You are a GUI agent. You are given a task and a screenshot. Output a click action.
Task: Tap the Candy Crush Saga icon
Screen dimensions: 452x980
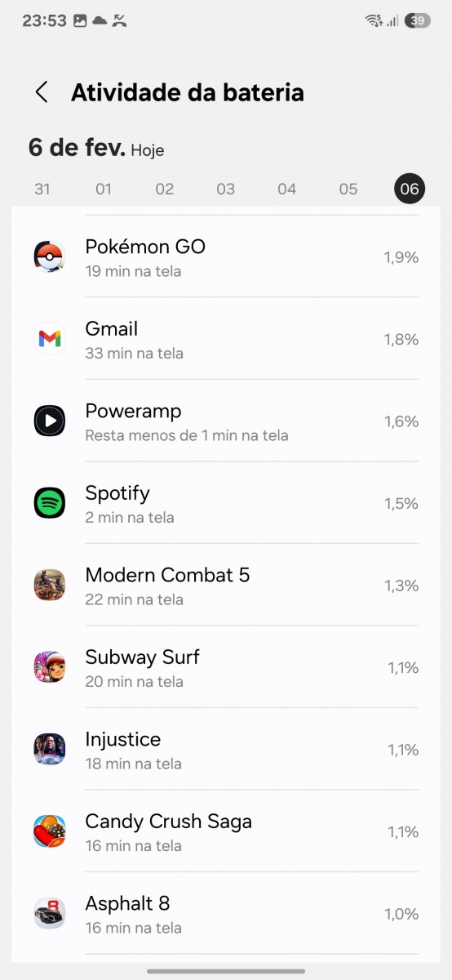point(49,831)
